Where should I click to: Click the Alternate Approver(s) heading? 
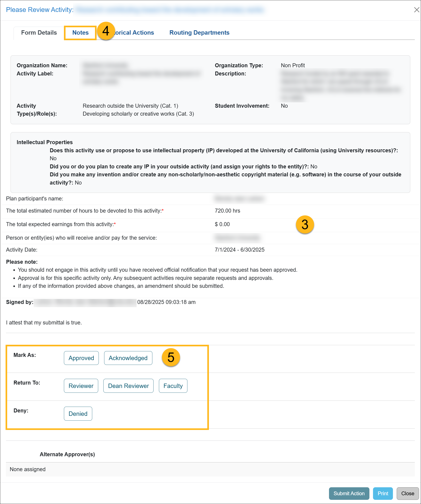67,454
